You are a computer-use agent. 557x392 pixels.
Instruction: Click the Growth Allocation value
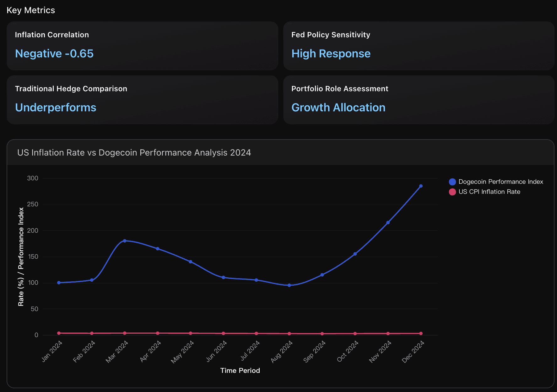[x=338, y=108]
